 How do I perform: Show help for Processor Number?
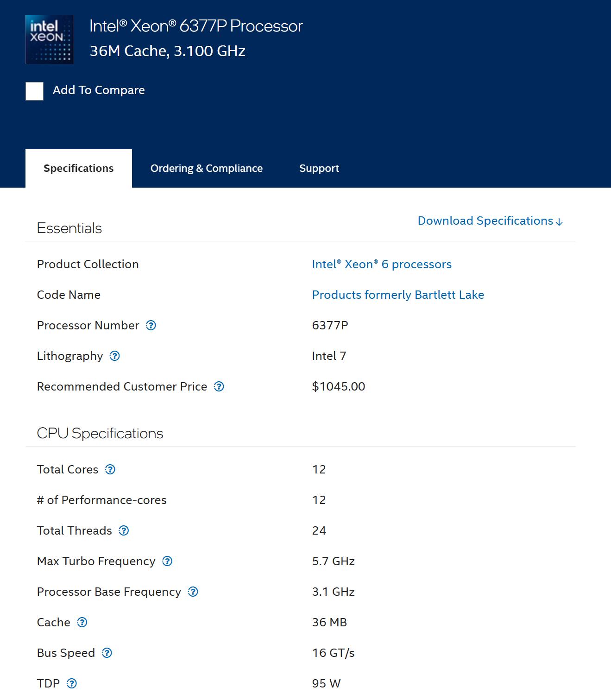(151, 325)
